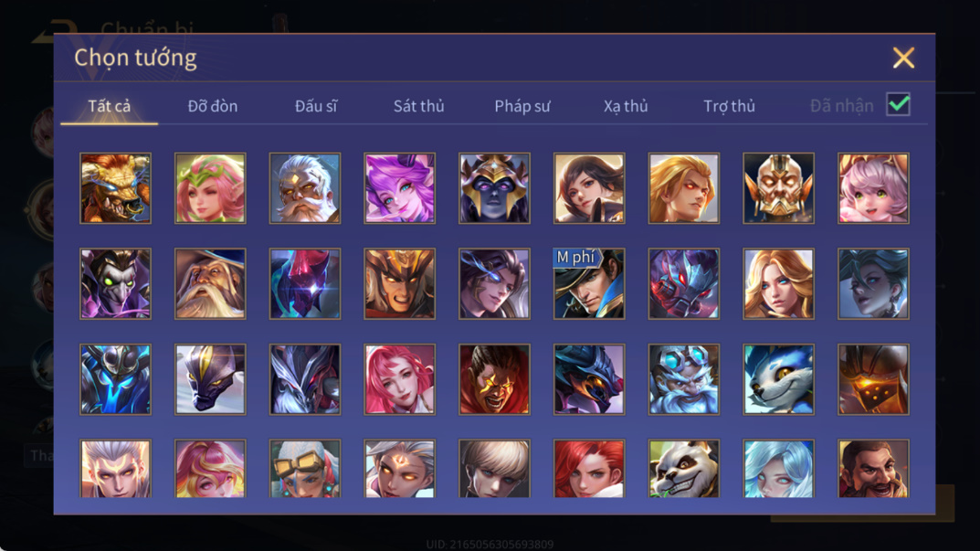Viewport: 980px width, 551px height.
Task: Select the white-bearded dwarf with blue goggles
Action: (x=684, y=379)
